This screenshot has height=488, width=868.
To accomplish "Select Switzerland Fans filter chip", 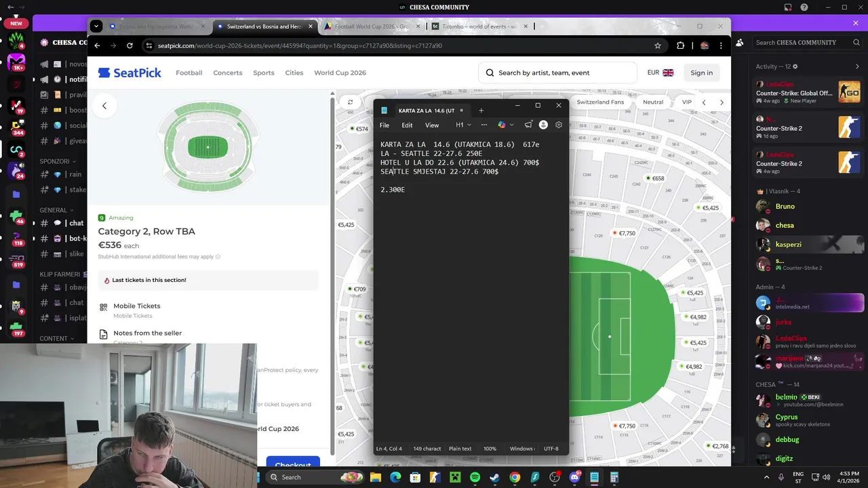I will coord(600,102).
